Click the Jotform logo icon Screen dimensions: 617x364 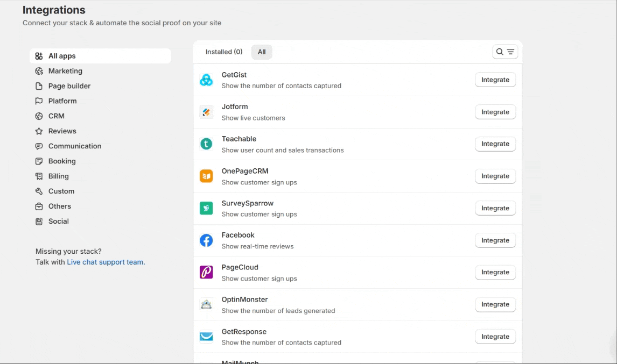click(x=206, y=112)
